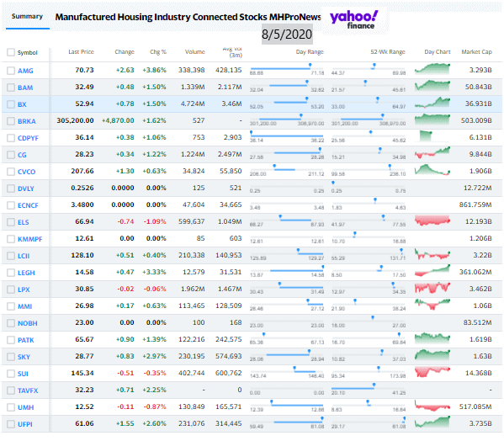This screenshot has height=441, width=504.
Task: Open the Summary tab
Action: tap(27, 16)
